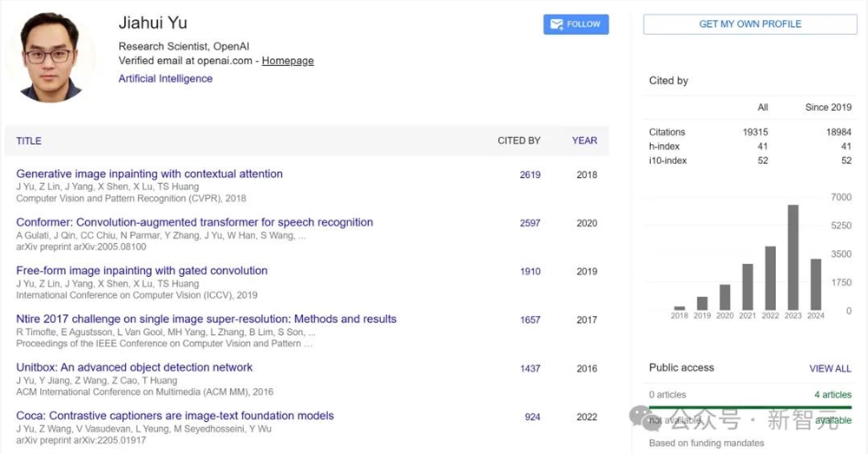Sort publications by Year column
The height and width of the screenshot is (454, 868).
(x=584, y=141)
